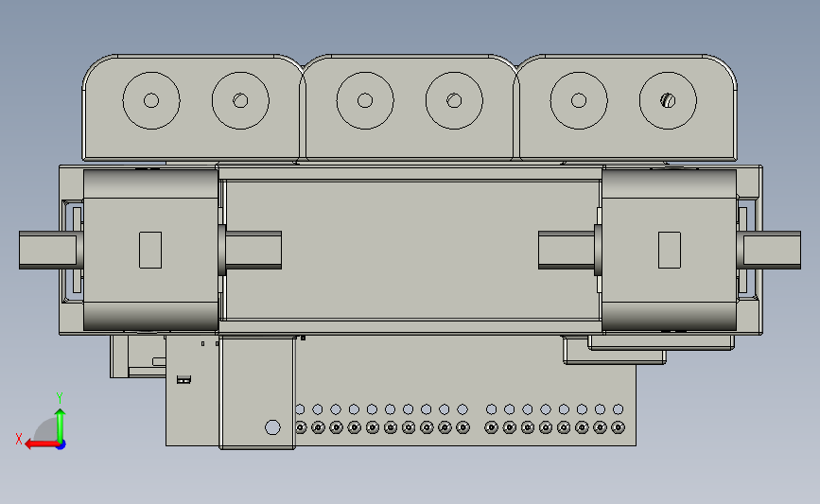Click the blue Z axis dot of triad
The image size is (820, 504).
point(61,445)
